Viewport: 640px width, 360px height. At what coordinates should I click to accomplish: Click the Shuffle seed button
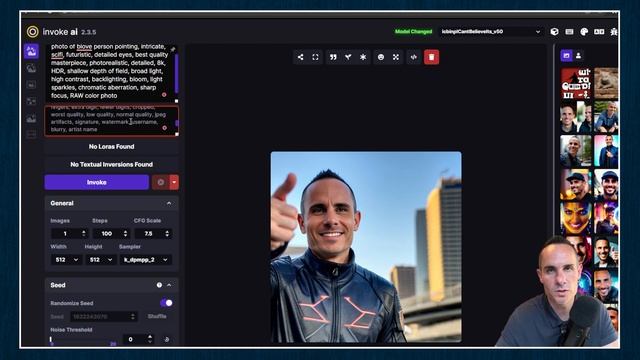[157, 316]
